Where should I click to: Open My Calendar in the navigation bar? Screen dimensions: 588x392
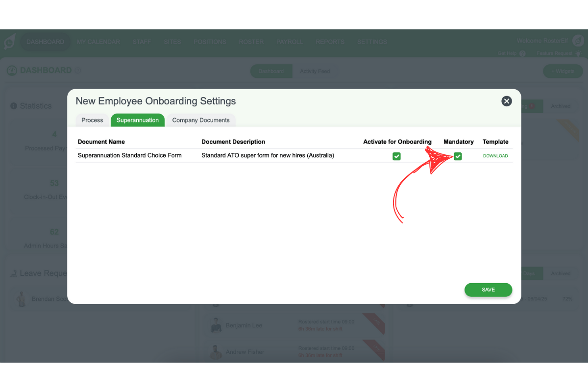pos(98,42)
